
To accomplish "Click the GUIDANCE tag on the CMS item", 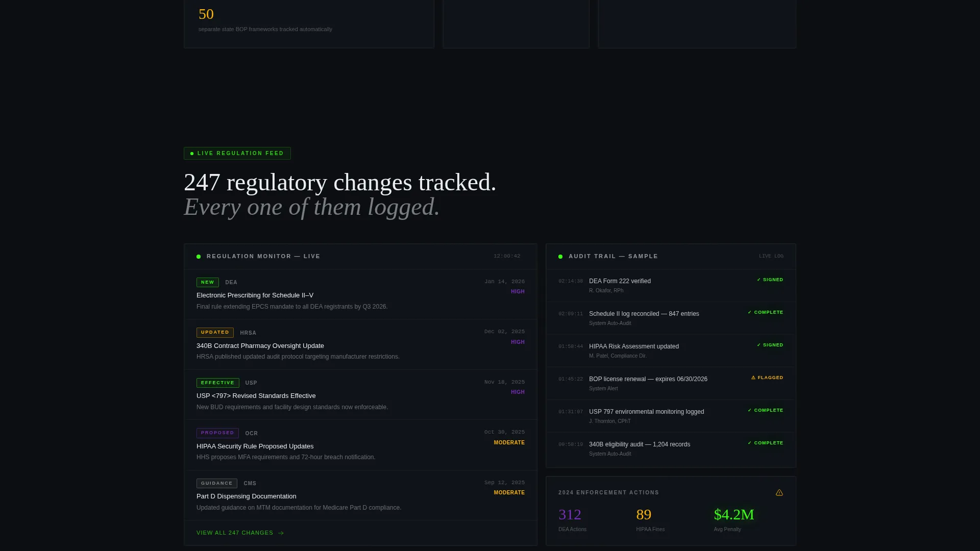I will [217, 483].
